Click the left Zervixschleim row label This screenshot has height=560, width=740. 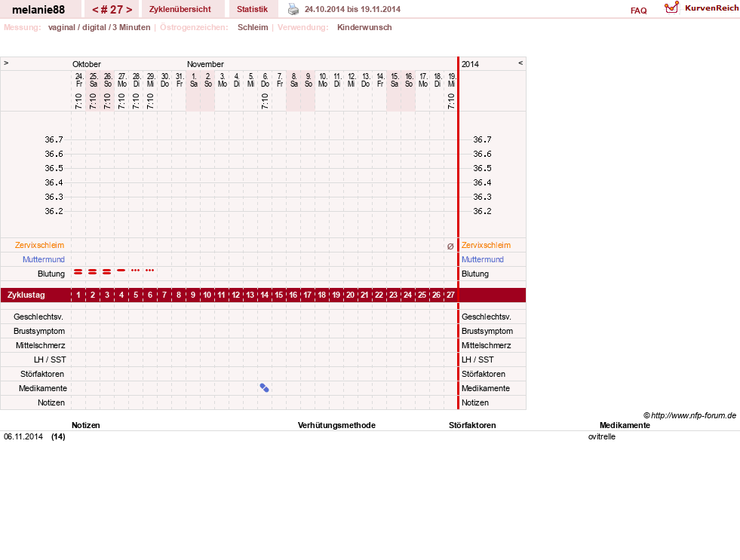[40, 245]
